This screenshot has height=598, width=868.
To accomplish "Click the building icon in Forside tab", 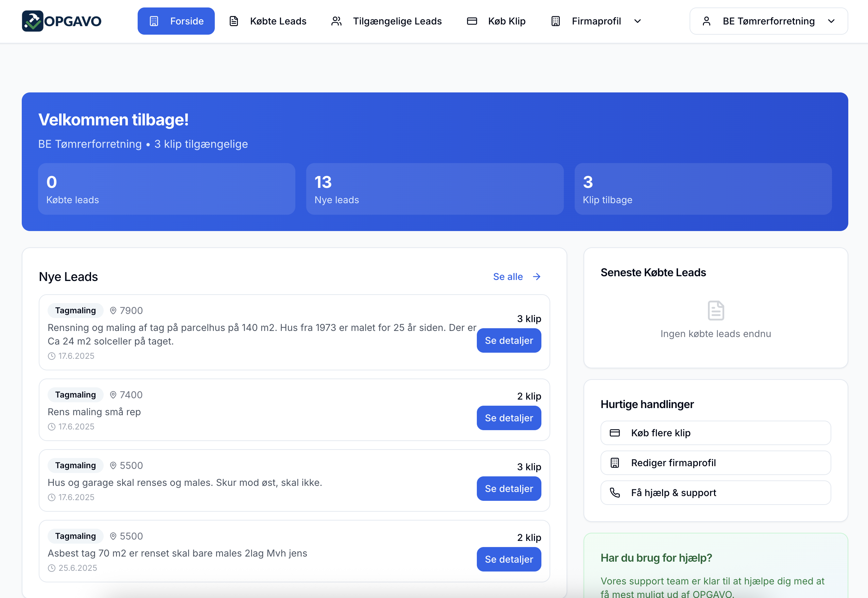I will [x=154, y=21].
